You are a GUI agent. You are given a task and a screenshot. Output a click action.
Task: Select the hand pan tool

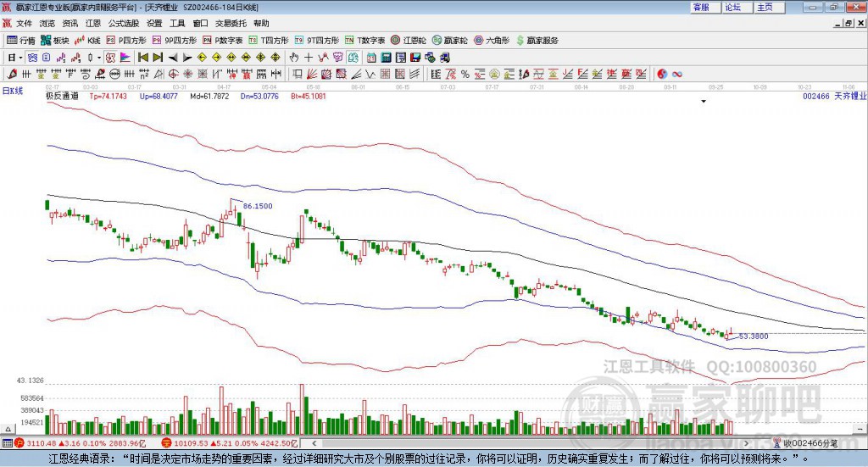(x=293, y=58)
